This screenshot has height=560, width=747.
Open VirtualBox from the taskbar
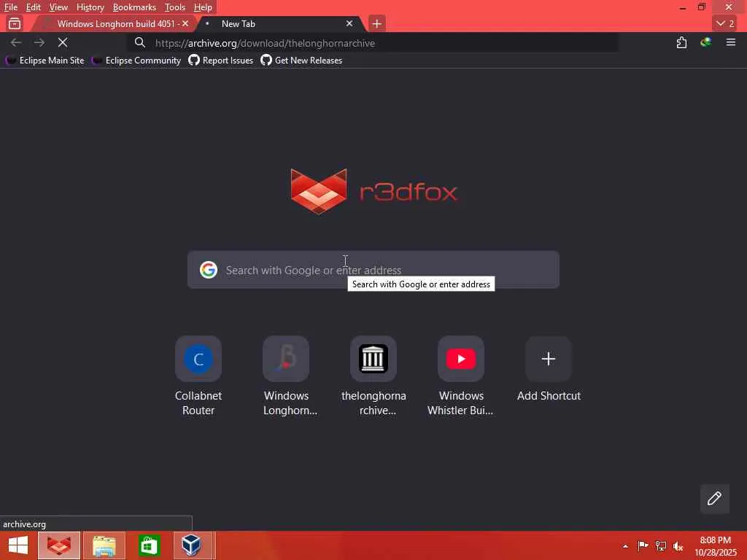point(192,545)
